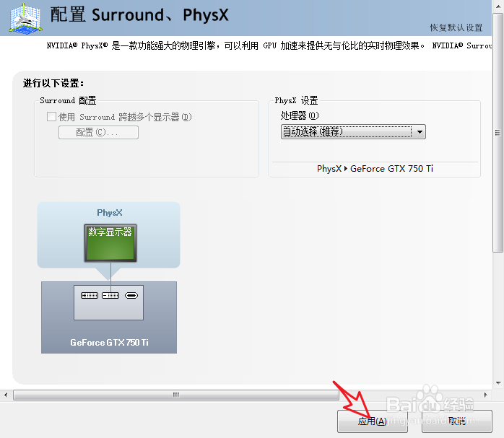
Task: Click the horizontal scrollbar thumb
Action: (175, 395)
